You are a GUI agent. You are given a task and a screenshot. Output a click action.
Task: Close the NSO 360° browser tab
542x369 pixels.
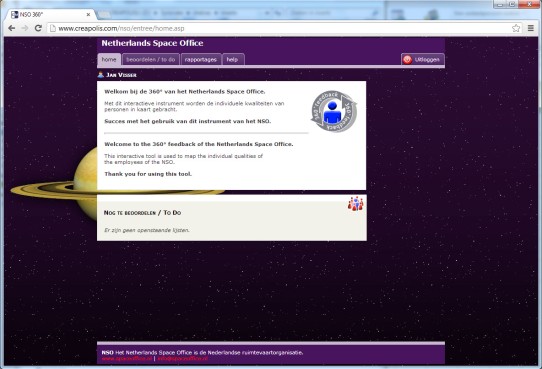(x=88, y=15)
